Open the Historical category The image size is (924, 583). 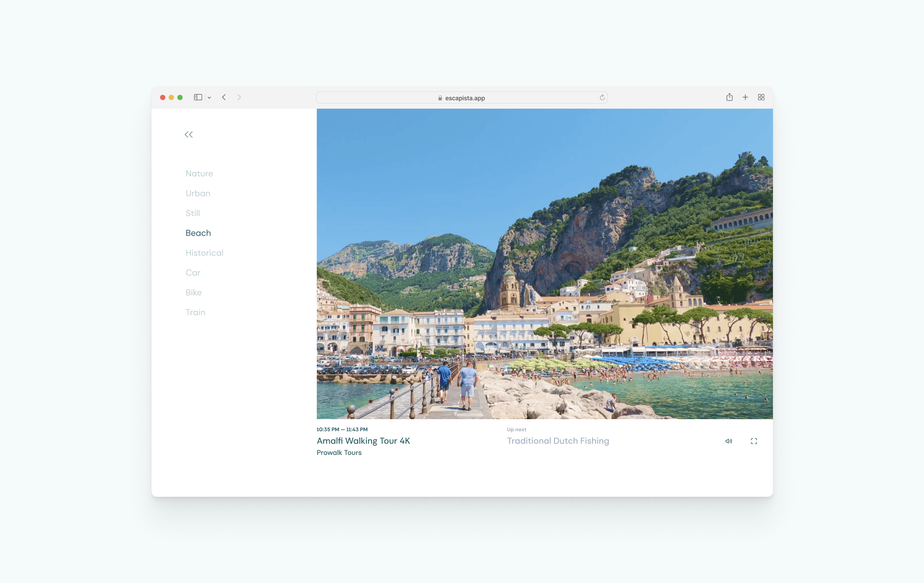pyautogui.click(x=204, y=253)
